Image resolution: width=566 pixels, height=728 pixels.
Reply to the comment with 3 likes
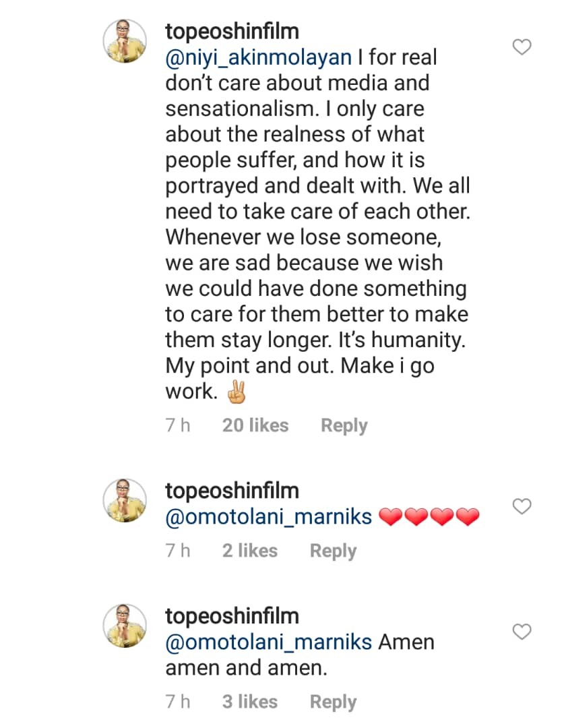(x=333, y=702)
